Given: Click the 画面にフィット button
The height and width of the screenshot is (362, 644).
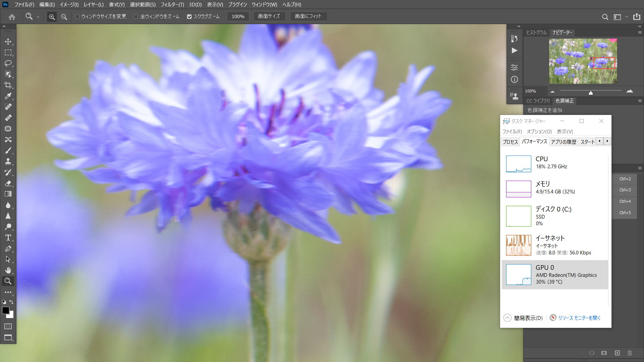Looking at the screenshot, I should 308,16.
